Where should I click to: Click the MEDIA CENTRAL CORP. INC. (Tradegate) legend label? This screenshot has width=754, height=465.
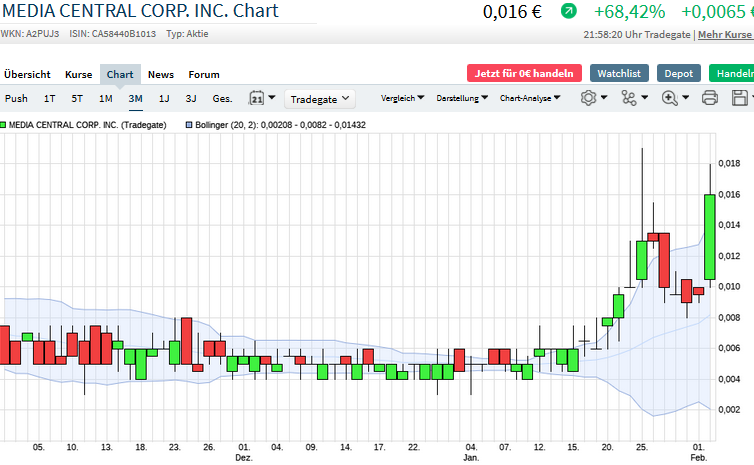(x=88, y=125)
